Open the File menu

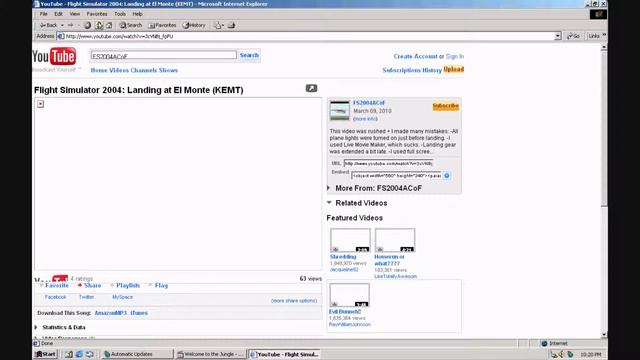point(43,14)
